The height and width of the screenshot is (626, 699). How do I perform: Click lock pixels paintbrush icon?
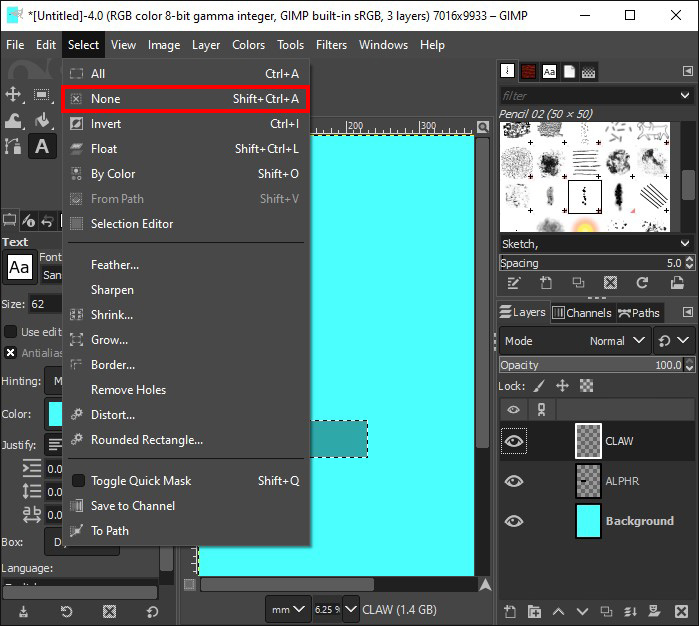539,385
